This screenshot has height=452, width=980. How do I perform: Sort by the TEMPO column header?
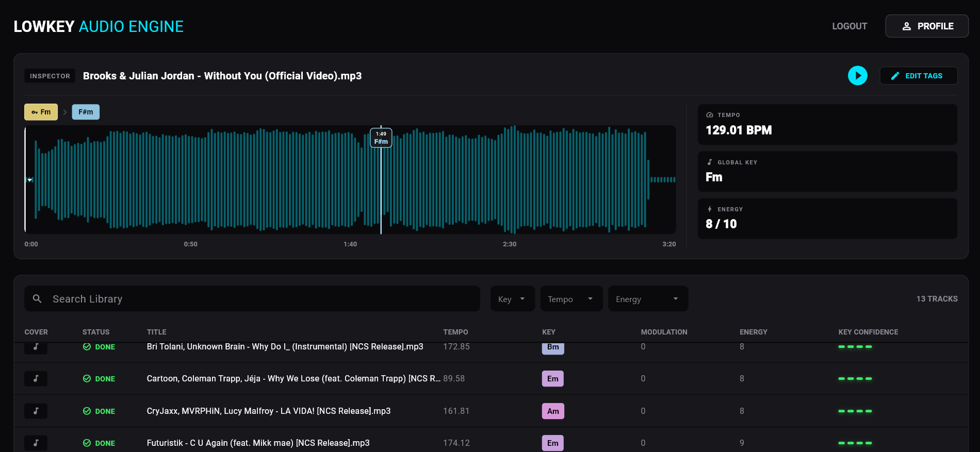coord(455,332)
